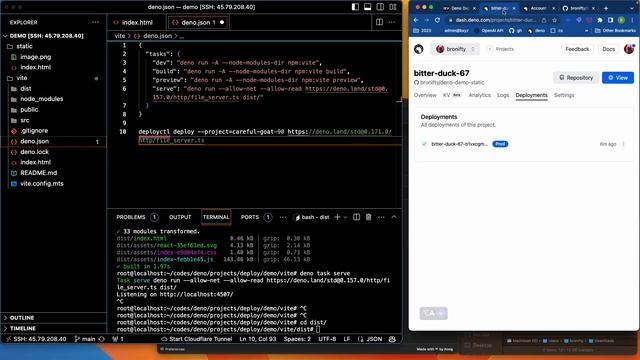Click dash.deno.com address bar

[x=496, y=20]
